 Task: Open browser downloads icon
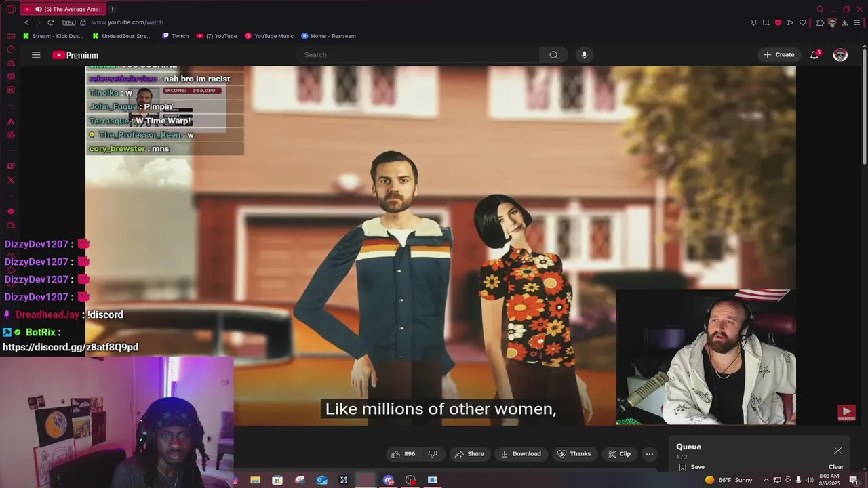pyautogui.click(x=844, y=22)
